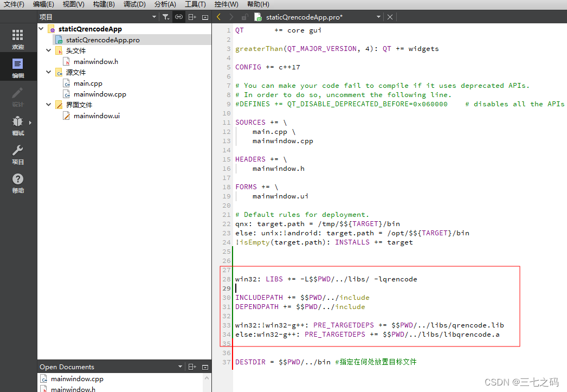Open the 编辑(E) menu
This screenshot has width=567, height=392.
(43, 4)
